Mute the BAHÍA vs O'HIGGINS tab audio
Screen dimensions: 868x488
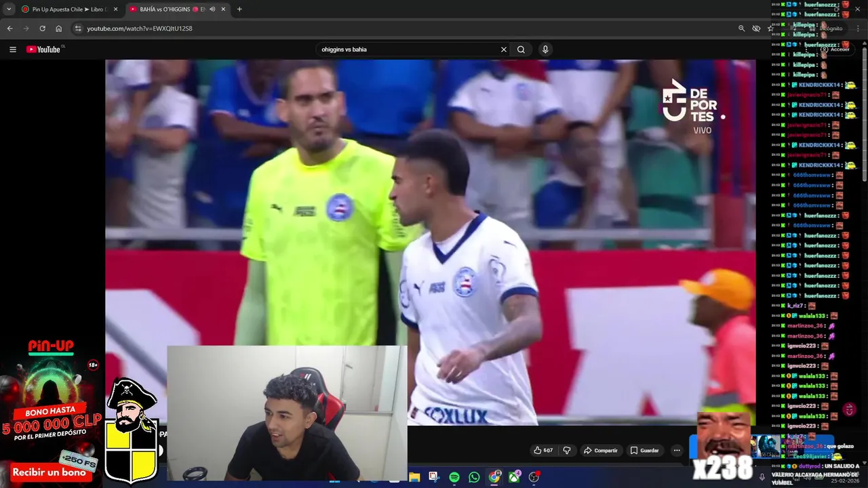coord(212,9)
